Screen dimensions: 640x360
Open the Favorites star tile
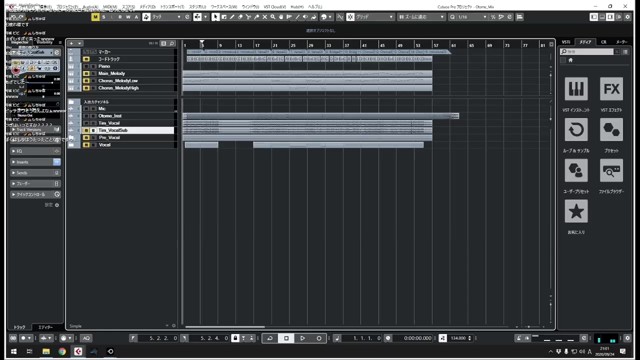tap(576, 211)
